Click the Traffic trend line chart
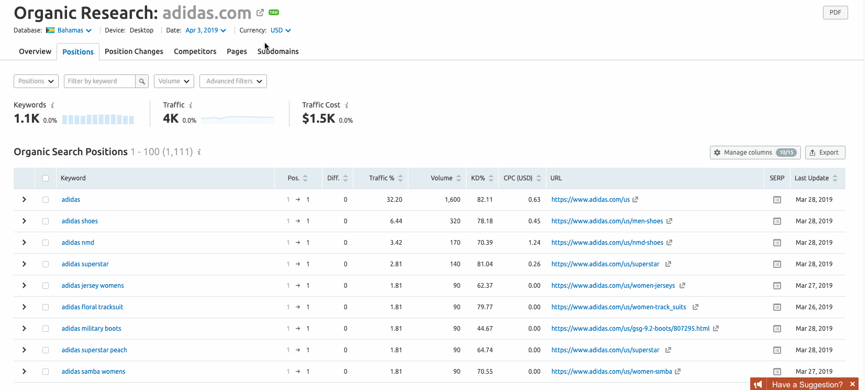Screen dimensions: 868x390 237,120
